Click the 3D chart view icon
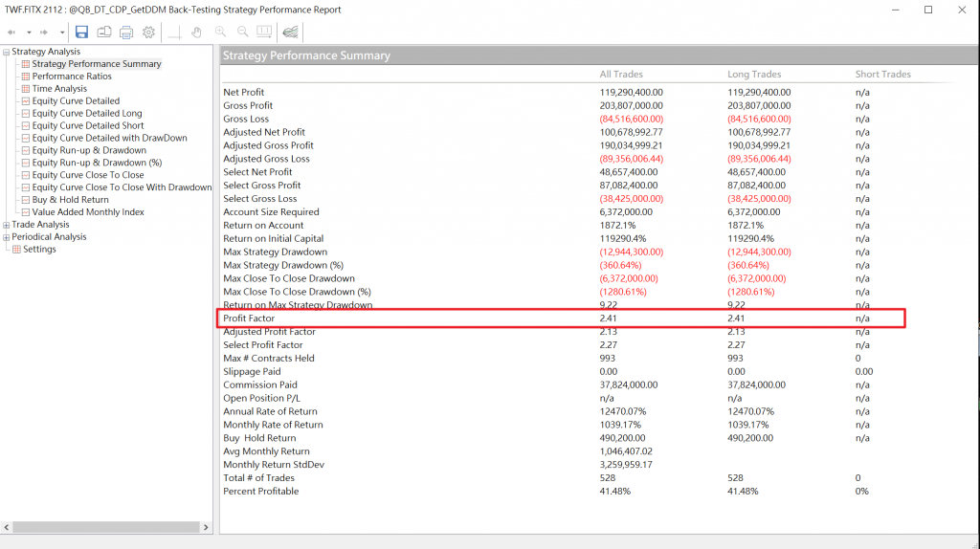 (291, 33)
